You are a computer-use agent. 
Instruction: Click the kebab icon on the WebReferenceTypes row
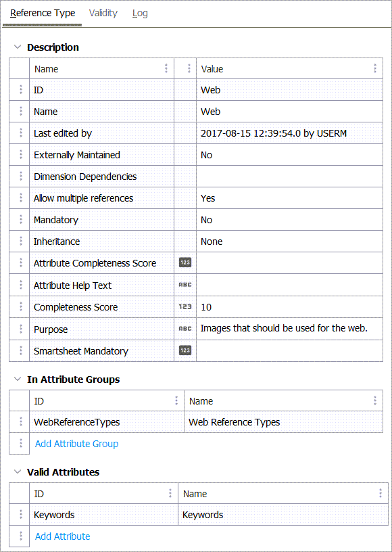coord(20,421)
